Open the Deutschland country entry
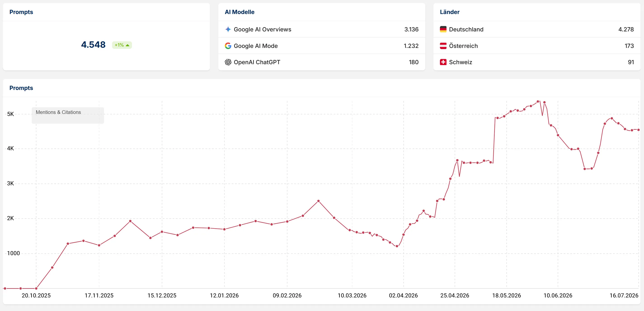644x311 pixels. tap(537, 29)
